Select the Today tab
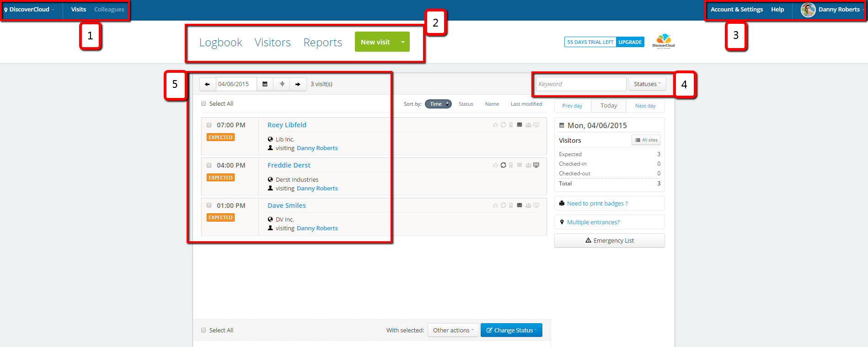This screenshot has height=347, width=868. coord(609,106)
